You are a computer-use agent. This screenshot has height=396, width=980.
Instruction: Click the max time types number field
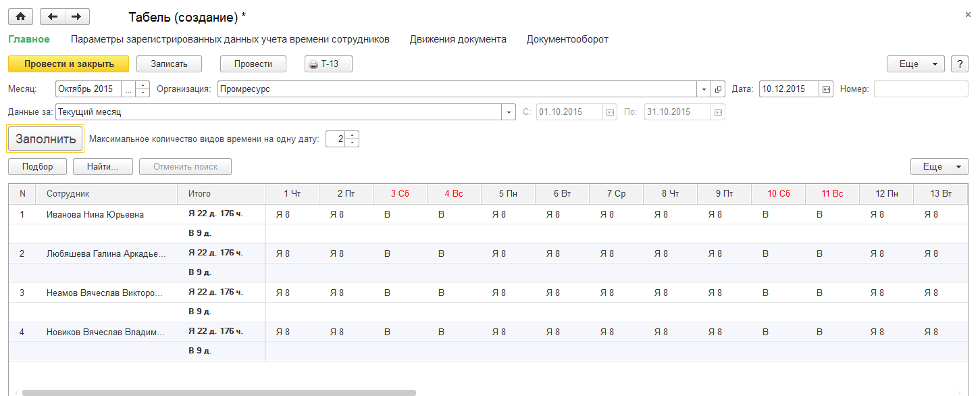336,139
